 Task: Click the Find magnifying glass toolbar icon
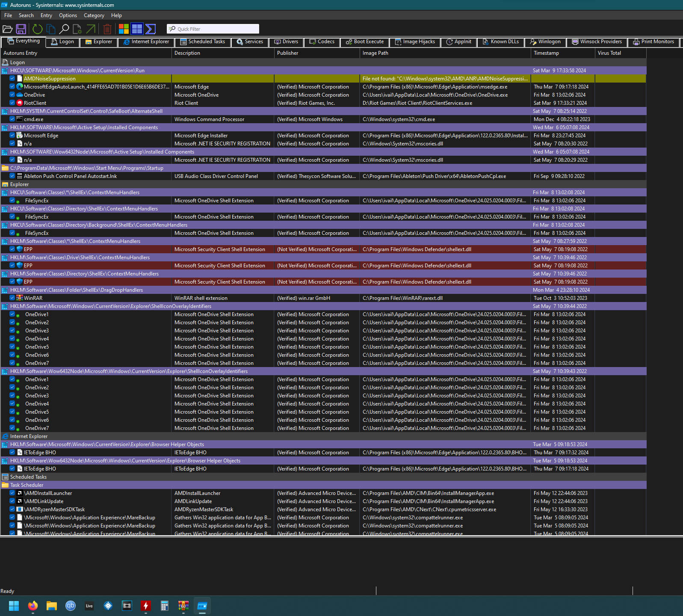coord(64,29)
